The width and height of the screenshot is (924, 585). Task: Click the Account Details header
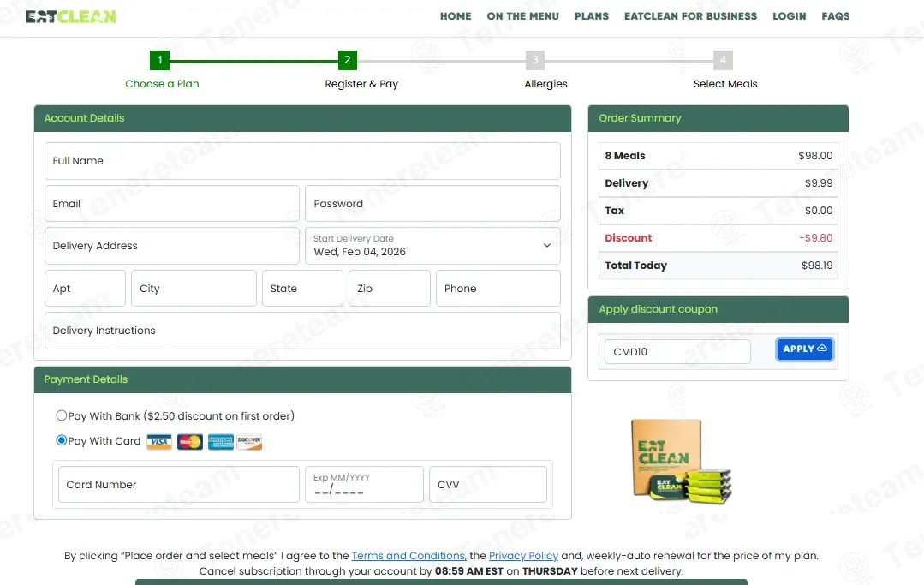(302, 118)
